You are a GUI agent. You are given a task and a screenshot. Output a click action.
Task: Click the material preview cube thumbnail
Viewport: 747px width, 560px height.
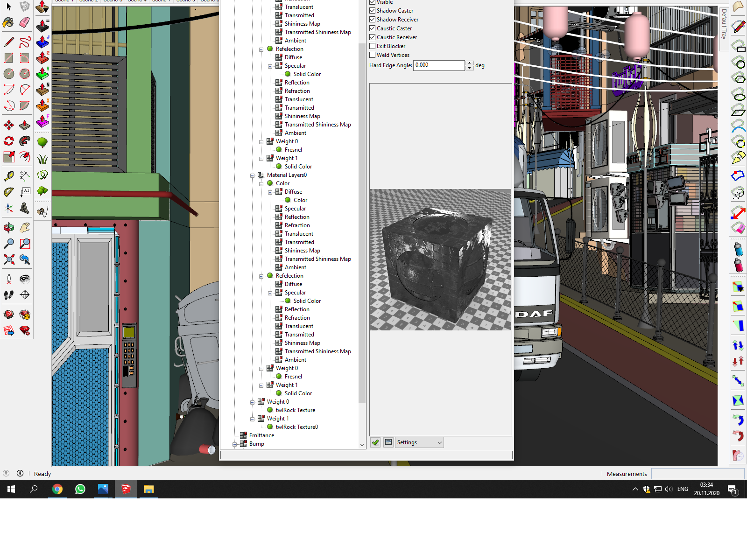pyautogui.click(x=440, y=259)
